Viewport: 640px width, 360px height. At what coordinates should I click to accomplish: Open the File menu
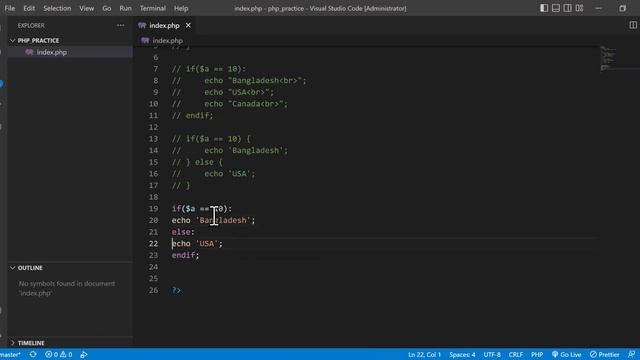point(9,8)
